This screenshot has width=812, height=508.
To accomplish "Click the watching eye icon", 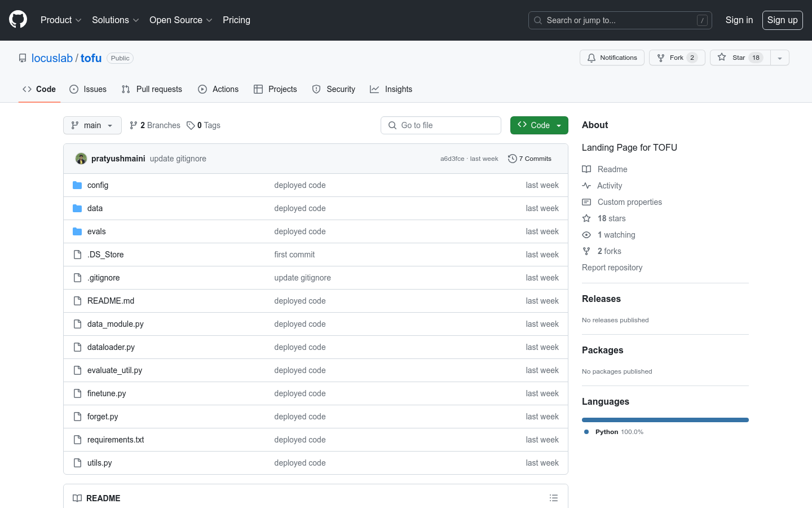I will point(586,235).
